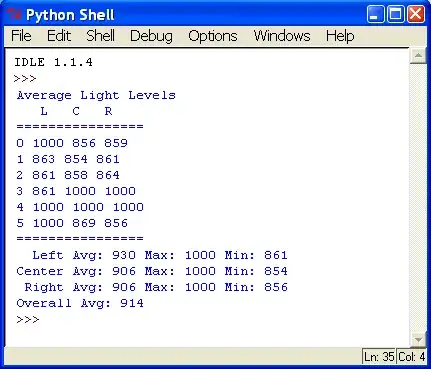Image resolution: width=431 pixels, height=369 pixels.
Task: Click the last >>> prompt at bottom
Action: (x=28, y=320)
